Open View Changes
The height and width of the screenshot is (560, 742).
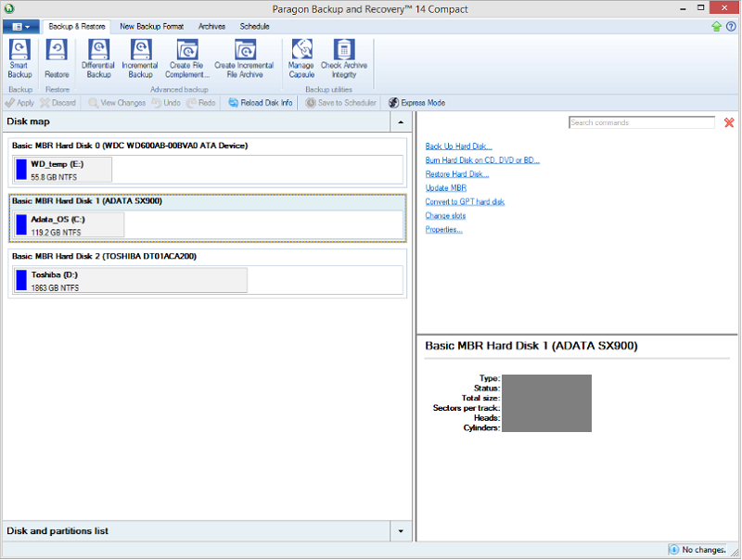(117, 103)
